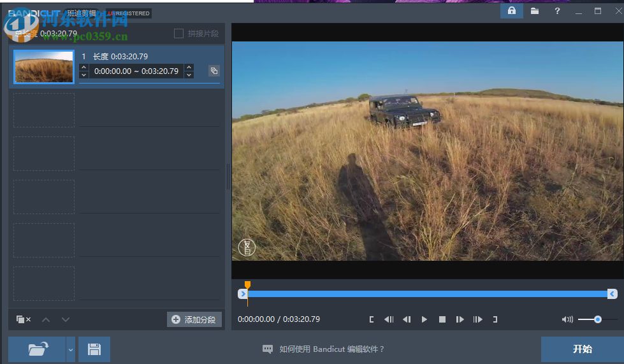Click the play button
This screenshot has width=624, height=364.
coord(424,319)
